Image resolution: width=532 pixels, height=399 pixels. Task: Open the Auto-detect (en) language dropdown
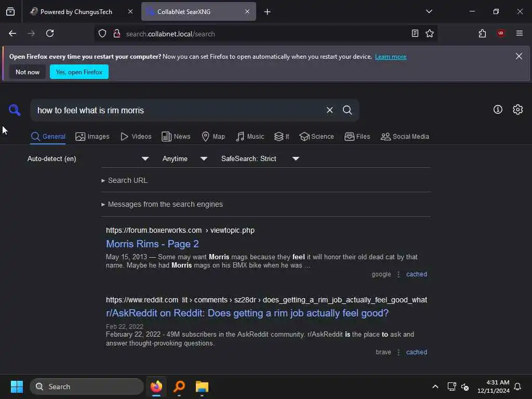(88, 158)
